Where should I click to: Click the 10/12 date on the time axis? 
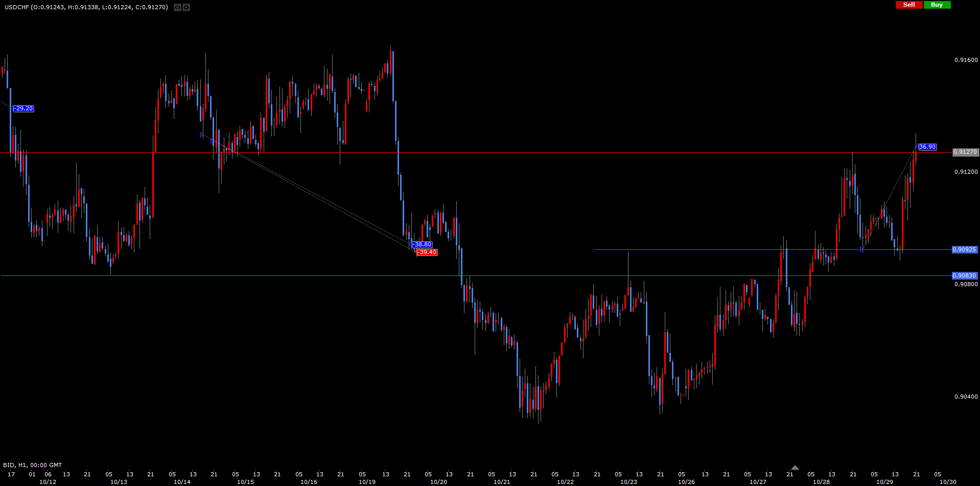coord(48,482)
